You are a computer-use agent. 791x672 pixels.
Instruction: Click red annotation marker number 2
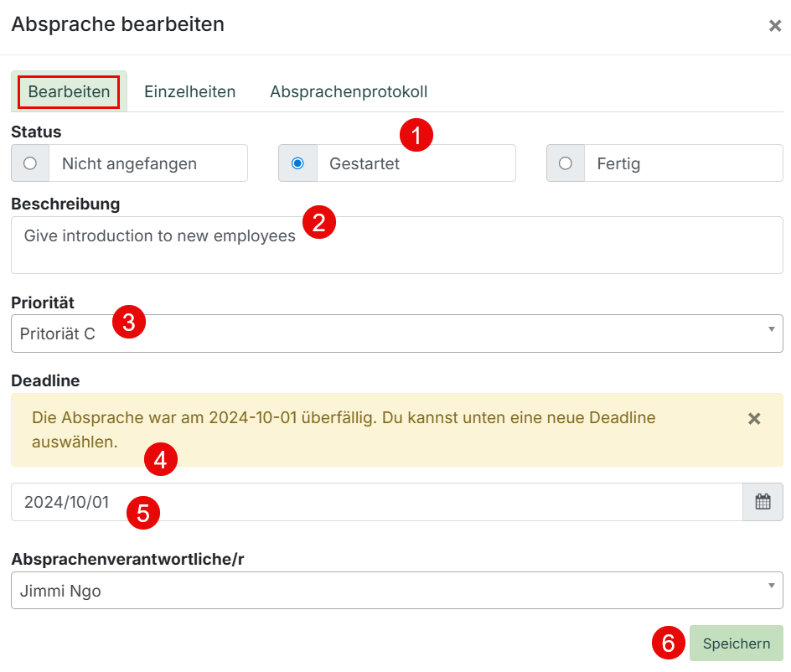(x=319, y=223)
